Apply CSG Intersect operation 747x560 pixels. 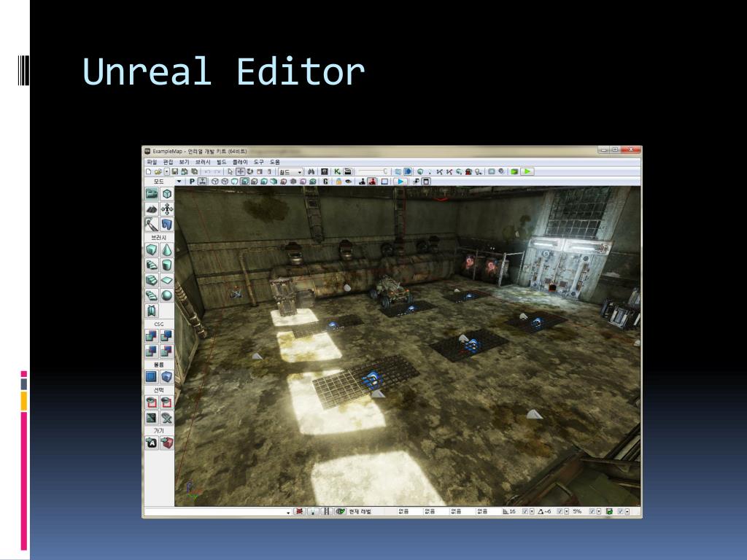152,351
